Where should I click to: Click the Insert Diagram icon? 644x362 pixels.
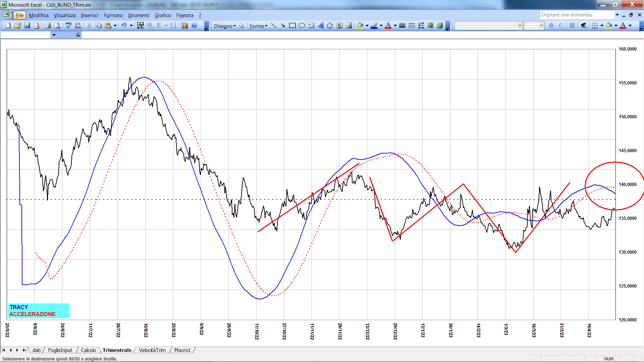click(330, 25)
